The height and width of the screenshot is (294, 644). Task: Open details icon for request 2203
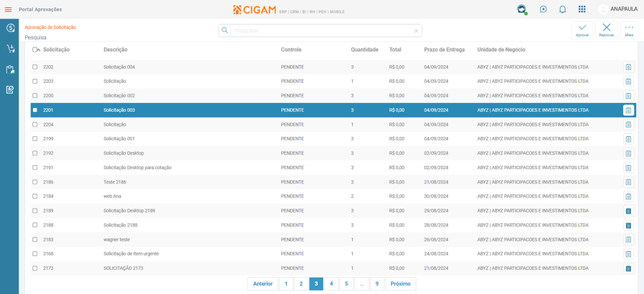click(x=628, y=81)
